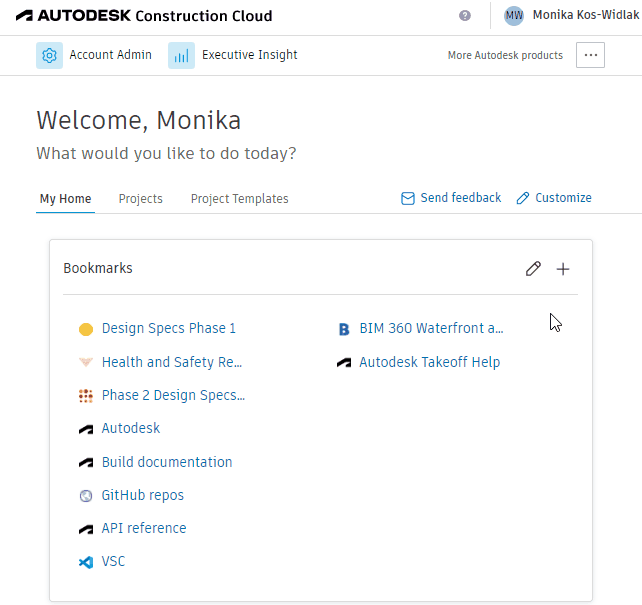Image resolution: width=642 pixels, height=605 pixels.
Task: Click the Send feedback envelope icon
Action: tap(408, 198)
